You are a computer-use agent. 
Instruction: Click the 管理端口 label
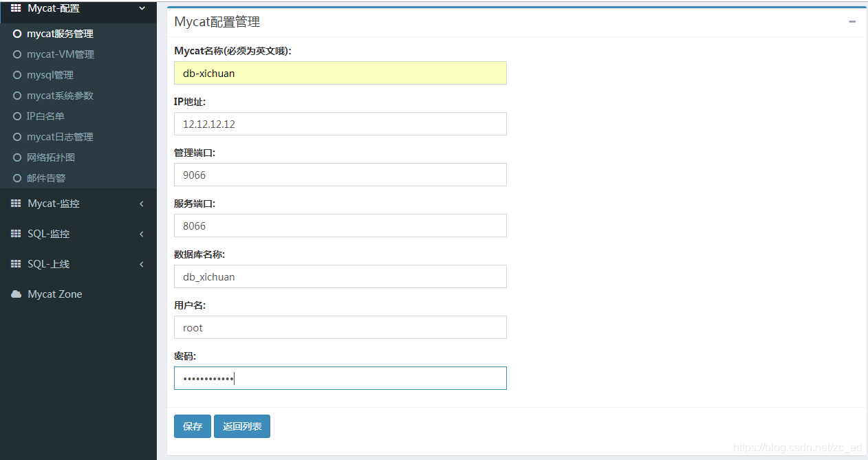pos(195,153)
